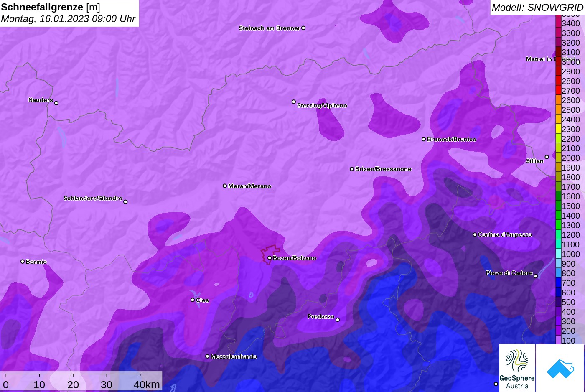This screenshot has width=585, height=392.
Task: Click the Sterzing/Vipiteno town label
Action: (322, 105)
